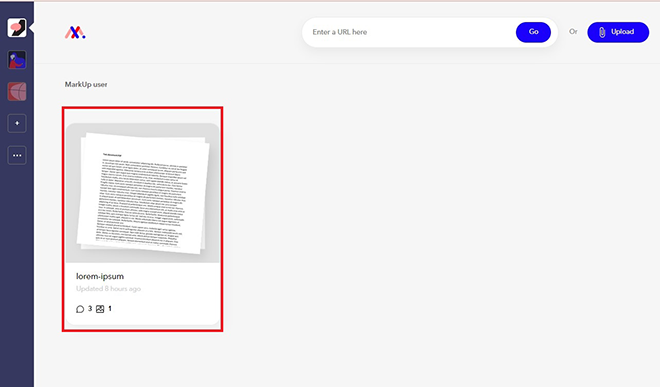Click the lorem-ipsum project title
Viewport: 660px width, 387px height.
click(100, 276)
